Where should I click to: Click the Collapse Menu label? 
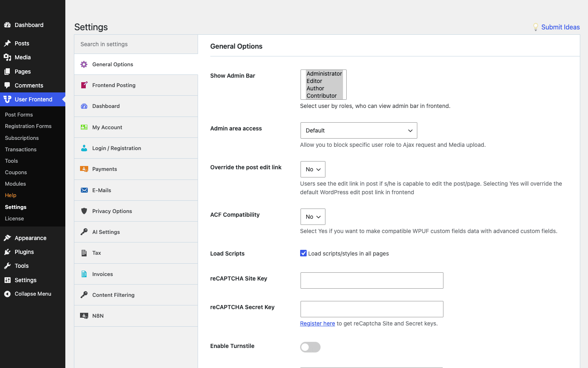click(x=33, y=294)
